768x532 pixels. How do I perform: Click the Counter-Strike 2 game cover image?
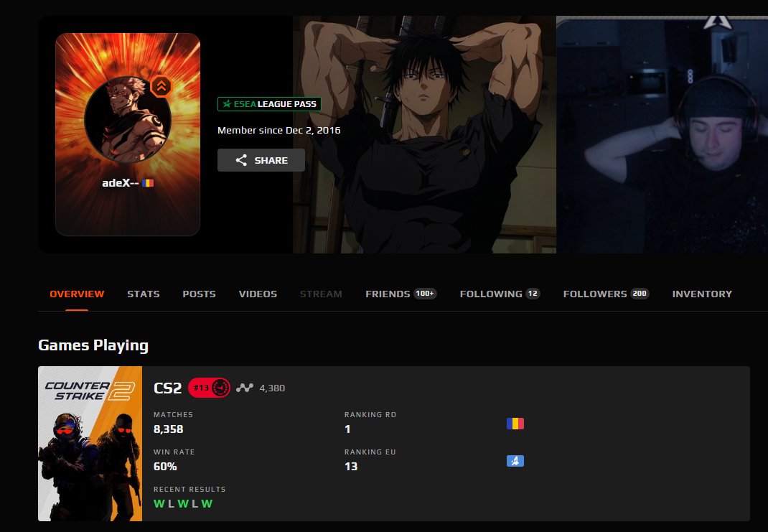point(90,444)
